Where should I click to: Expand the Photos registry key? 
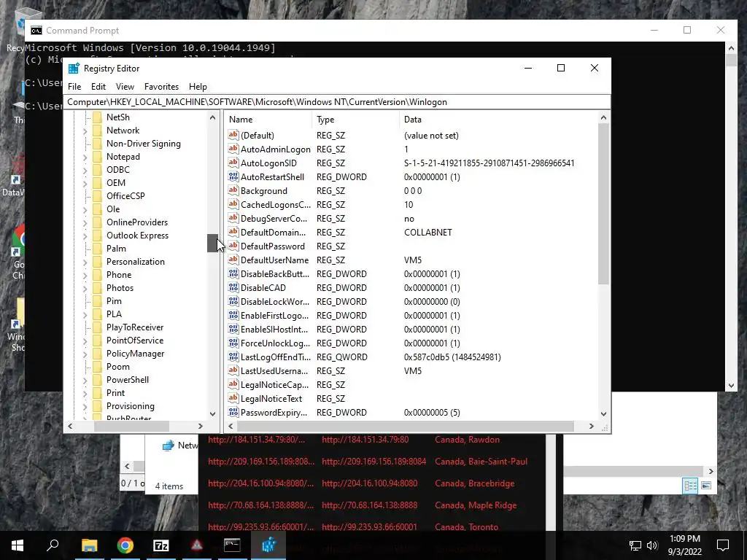[85, 288]
